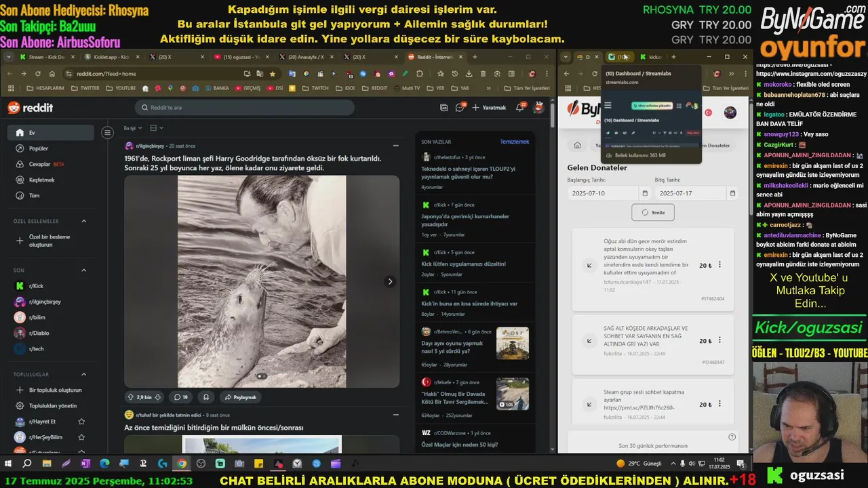Open "Kick lütfen uygulamanızı düzeltin!" recent post

[463, 264]
